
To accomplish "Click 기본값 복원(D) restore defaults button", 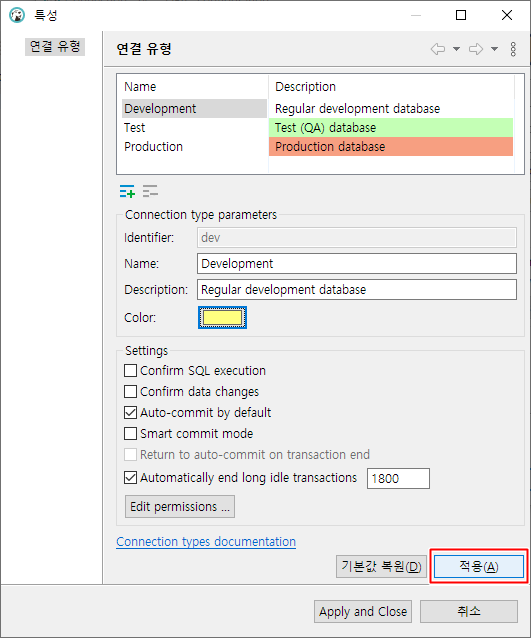I will [x=381, y=566].
